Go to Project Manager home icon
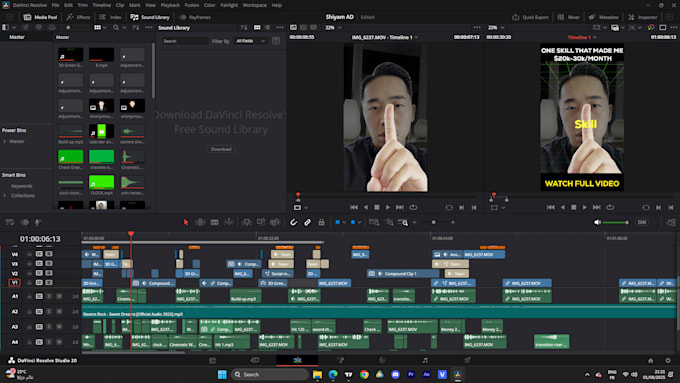This screenshot has height=383, width=680. click(x=651, y=360)
